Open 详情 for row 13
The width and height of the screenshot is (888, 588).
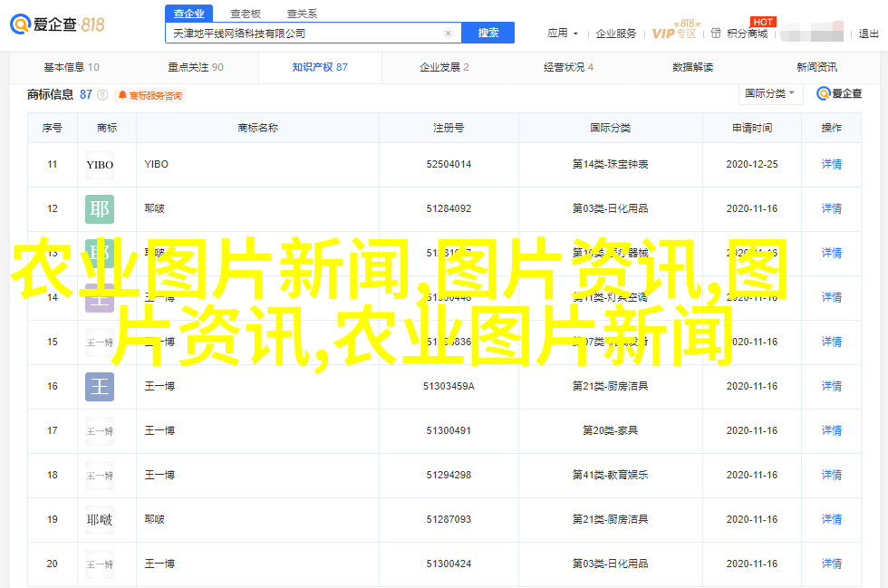click(832, 253)
